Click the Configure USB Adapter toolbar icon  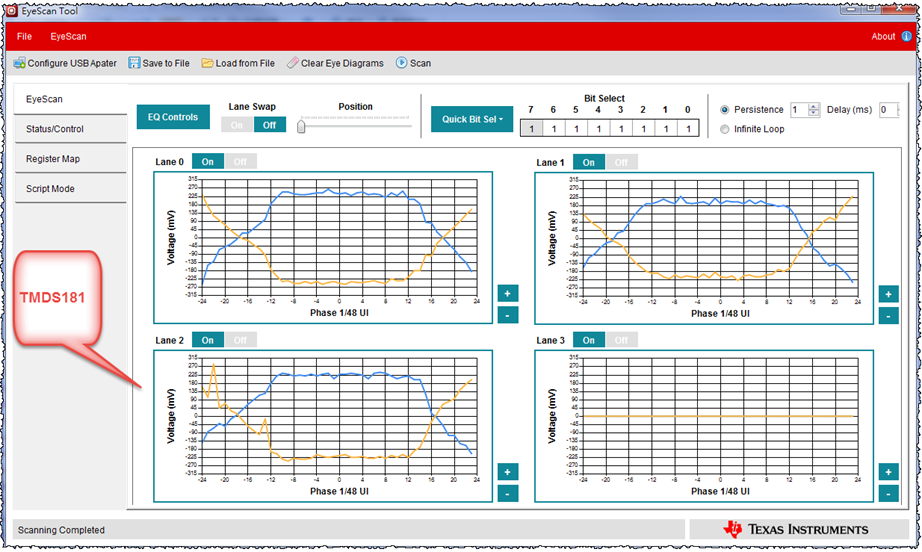(19, 63)
